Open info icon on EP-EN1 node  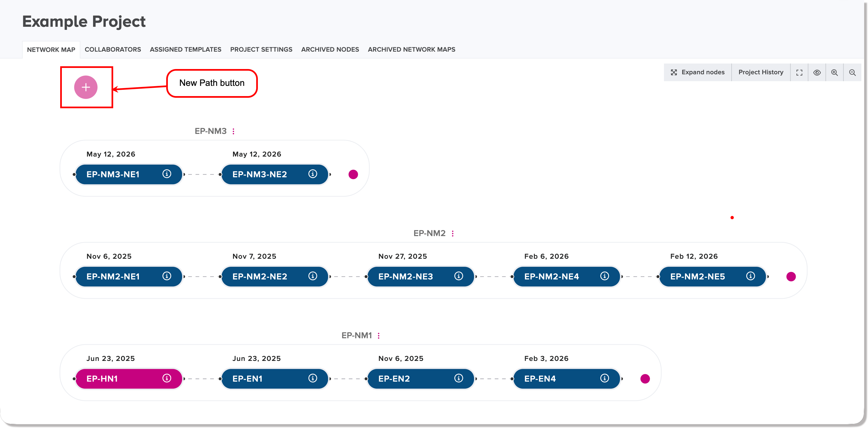tap(313, 378)
